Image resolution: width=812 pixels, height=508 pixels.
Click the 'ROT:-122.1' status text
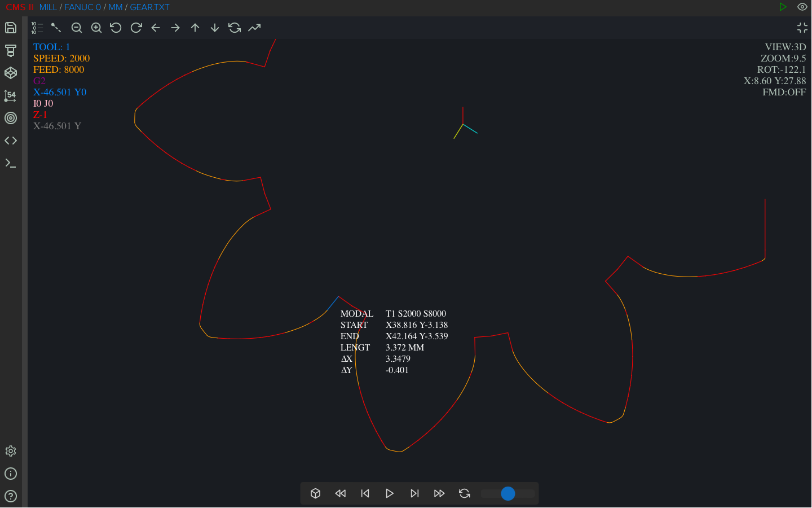782,69
